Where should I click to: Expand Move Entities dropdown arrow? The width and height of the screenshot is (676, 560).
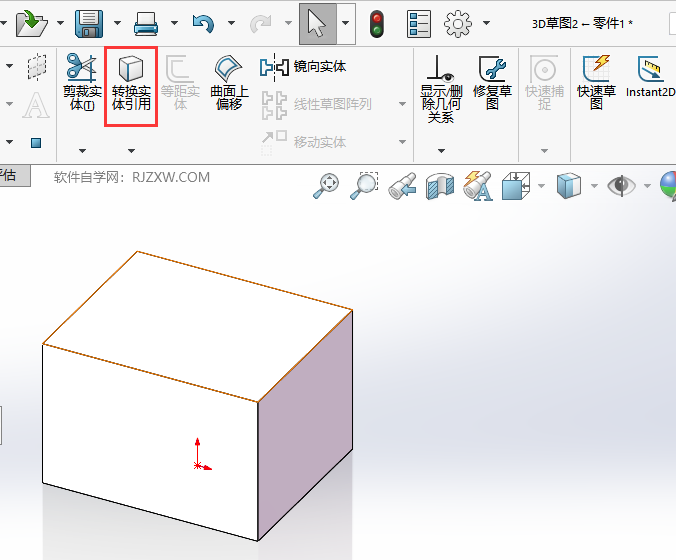point(403,142)
